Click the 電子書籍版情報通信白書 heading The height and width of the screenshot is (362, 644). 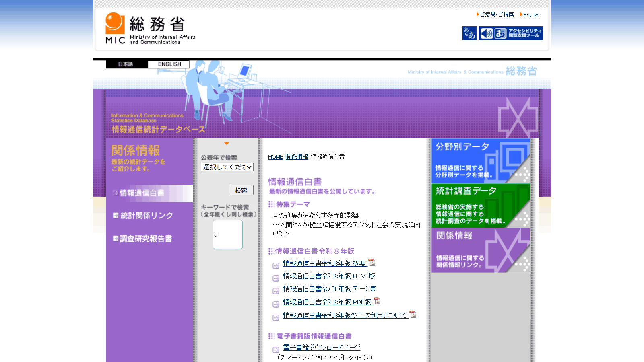[314, 336]
